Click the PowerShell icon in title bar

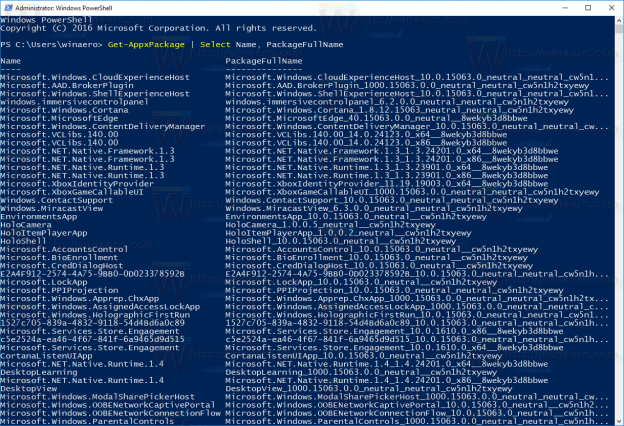[9, 9]
